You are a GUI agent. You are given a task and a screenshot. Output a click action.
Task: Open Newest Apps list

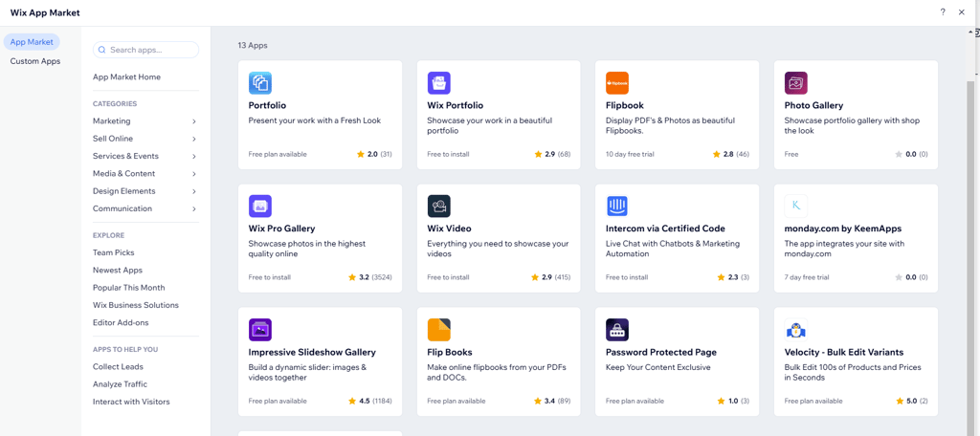(118, 270)
